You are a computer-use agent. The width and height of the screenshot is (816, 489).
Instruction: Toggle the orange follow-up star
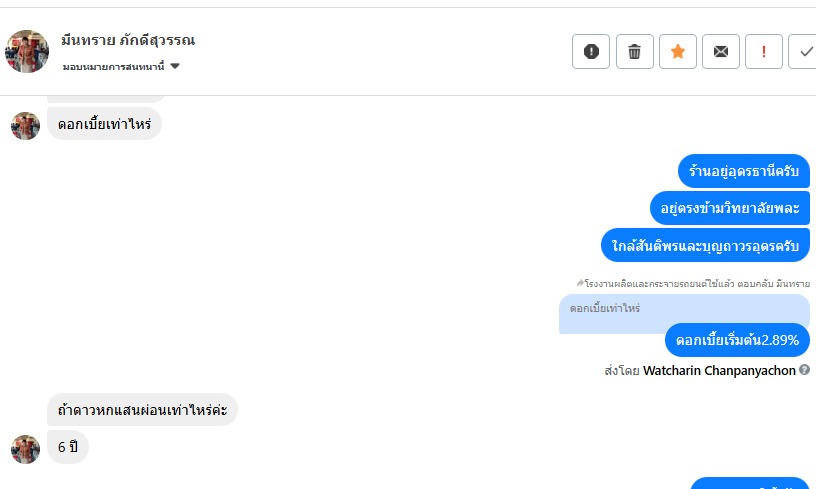677,52
